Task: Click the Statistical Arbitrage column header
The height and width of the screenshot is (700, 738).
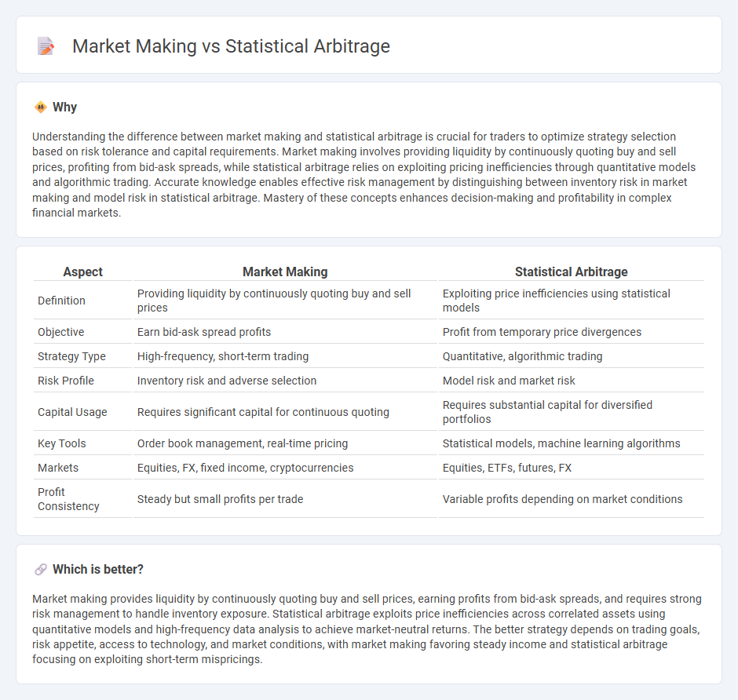Action: click(x=572, y=272)
